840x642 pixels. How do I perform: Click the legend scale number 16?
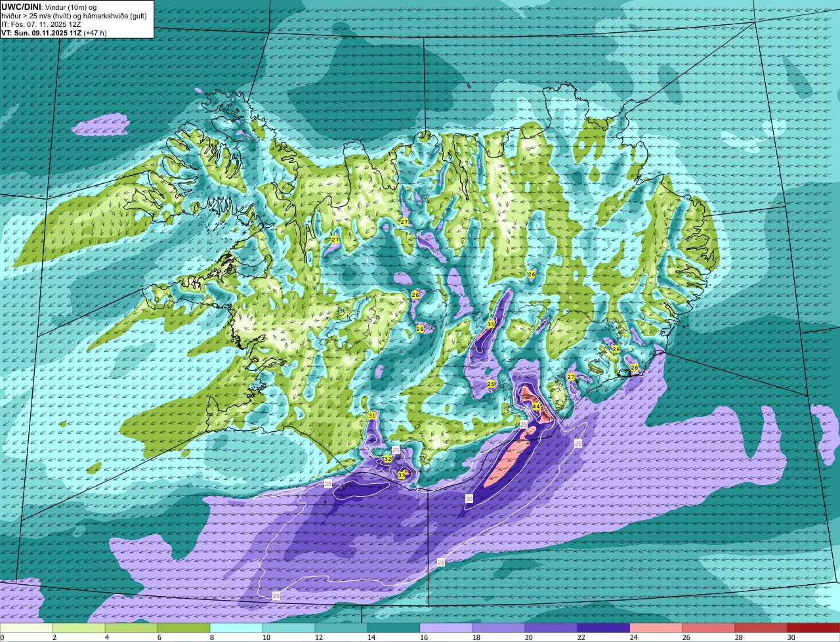coord(424,637)
